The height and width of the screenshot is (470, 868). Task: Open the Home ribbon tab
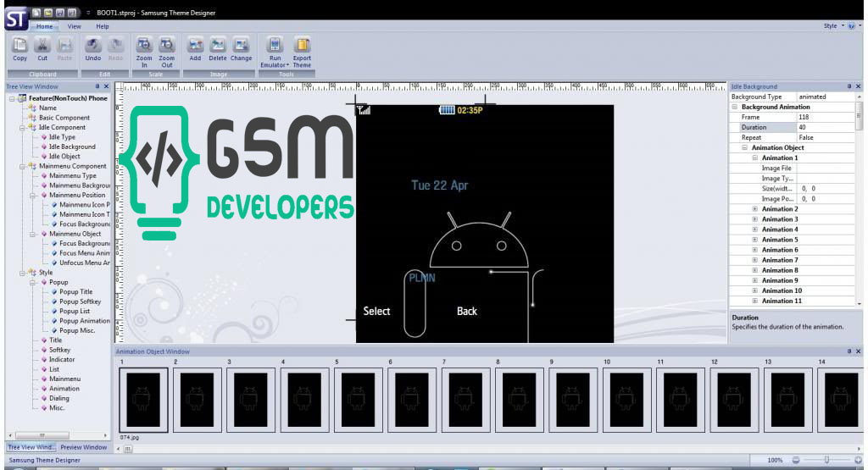pyautogui.click(x=44, y=26)
